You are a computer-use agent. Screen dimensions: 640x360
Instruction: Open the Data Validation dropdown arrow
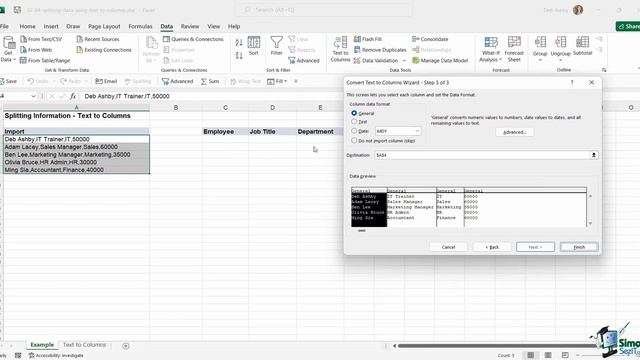pyautogui.click(x=404, y=60)
